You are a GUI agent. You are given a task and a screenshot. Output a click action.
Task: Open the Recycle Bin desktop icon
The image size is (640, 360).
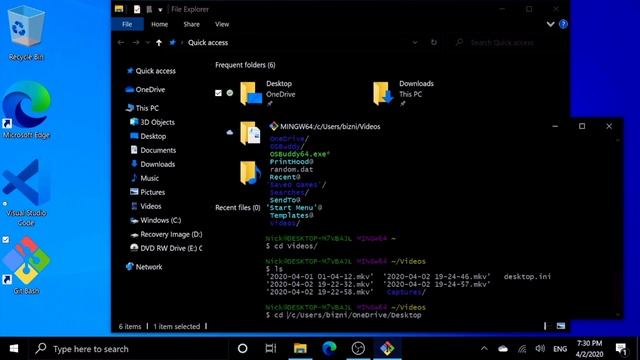click(x=26, y=33)
